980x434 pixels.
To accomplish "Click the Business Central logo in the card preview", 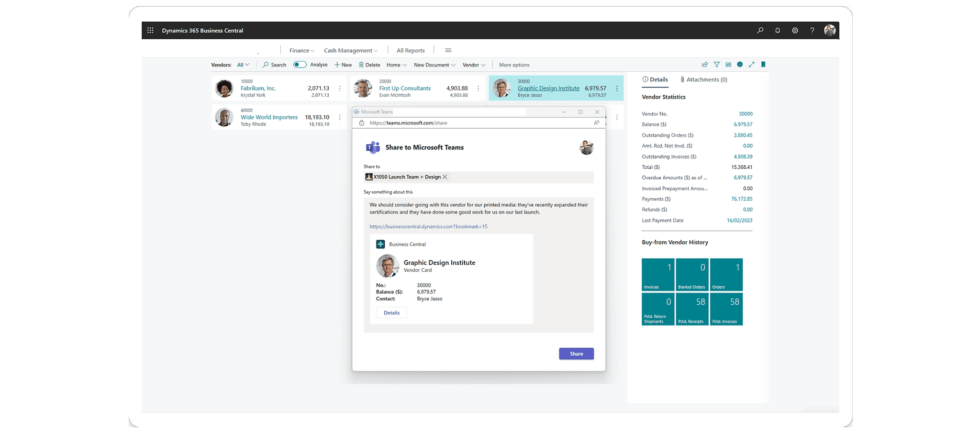I will [380, 244].
